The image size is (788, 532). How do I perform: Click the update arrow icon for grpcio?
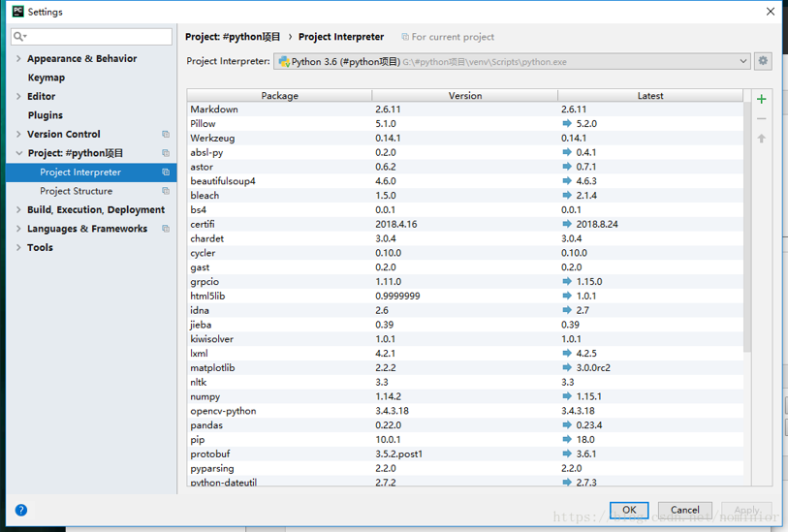567,281
